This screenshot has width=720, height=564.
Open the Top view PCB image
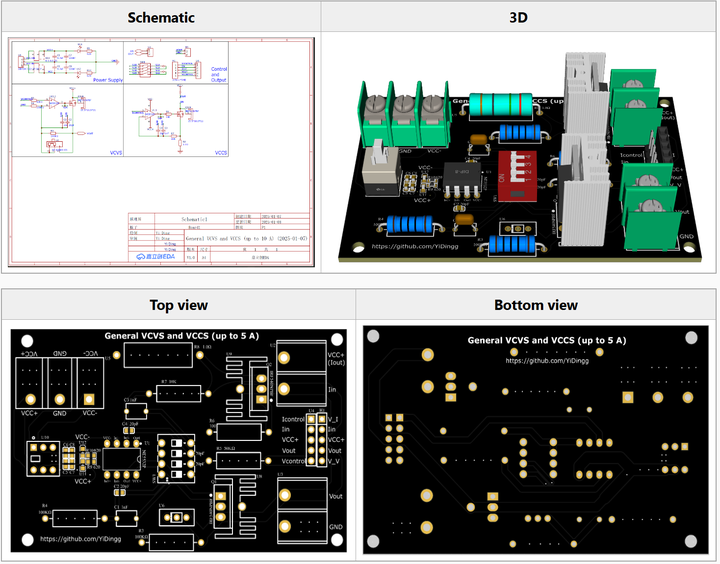point(179,440)
